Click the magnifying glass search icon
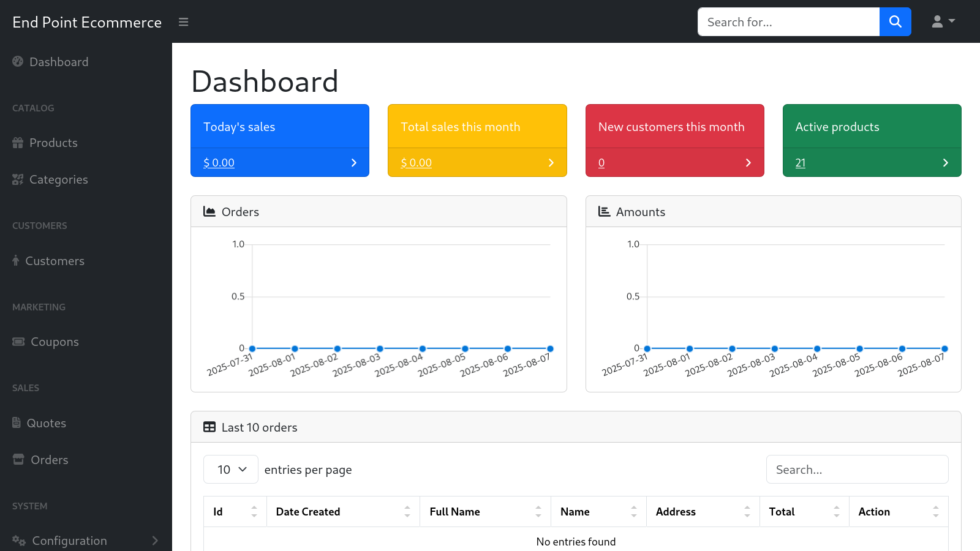 [895, 21]
